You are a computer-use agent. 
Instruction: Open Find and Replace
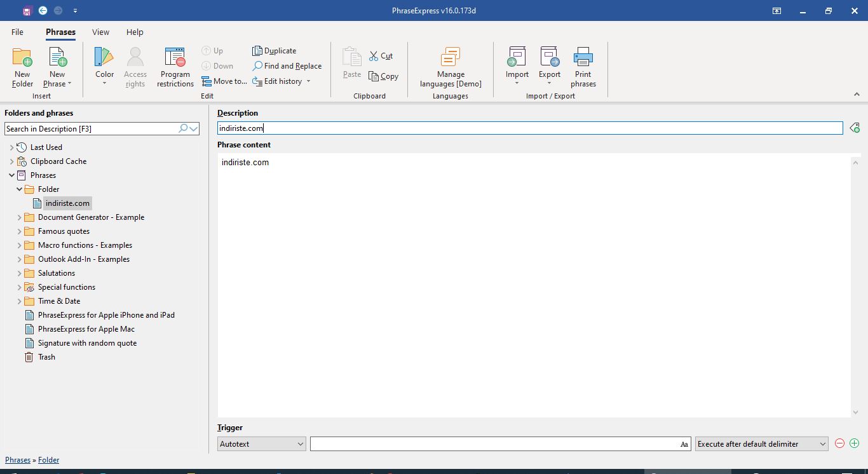287,66
